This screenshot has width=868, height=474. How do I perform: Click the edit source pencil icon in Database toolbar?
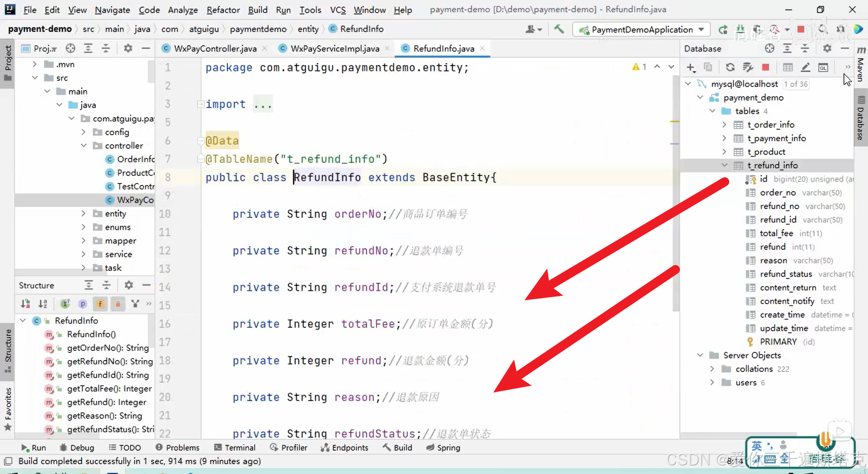click(x=806, y=67)
